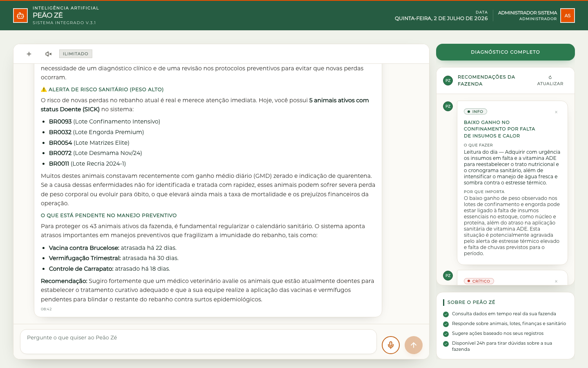Open the AS user avatar
This screenshot has width=588, height=368.
click(568, 16)
